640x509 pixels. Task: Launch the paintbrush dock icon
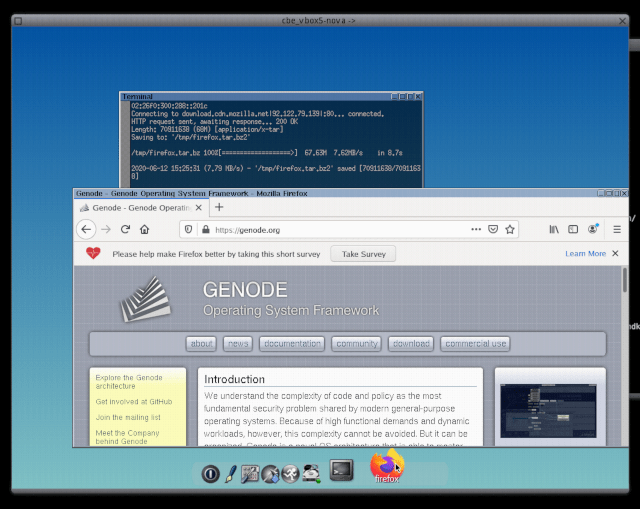[231, 474]
